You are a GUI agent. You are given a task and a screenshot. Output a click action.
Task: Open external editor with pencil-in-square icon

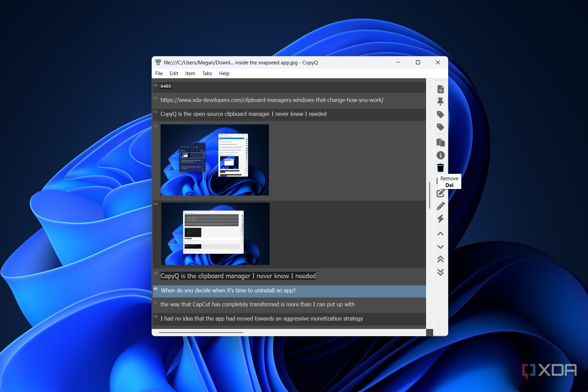point(440,193)
